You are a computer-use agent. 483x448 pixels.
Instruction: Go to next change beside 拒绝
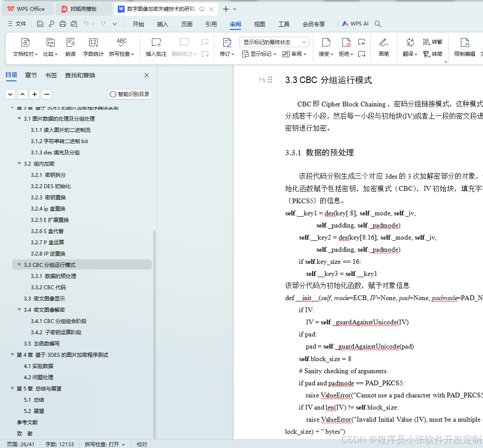[362, 54]
